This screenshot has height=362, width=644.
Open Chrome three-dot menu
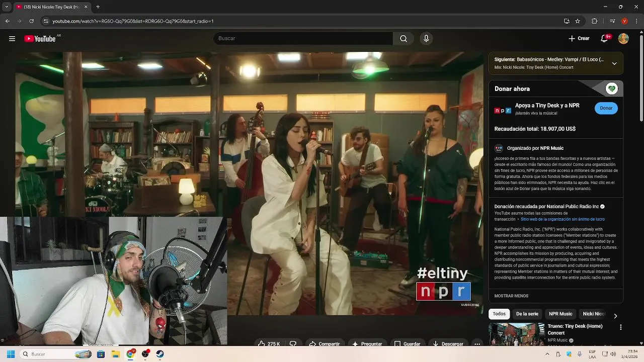(x=636, y=21)
